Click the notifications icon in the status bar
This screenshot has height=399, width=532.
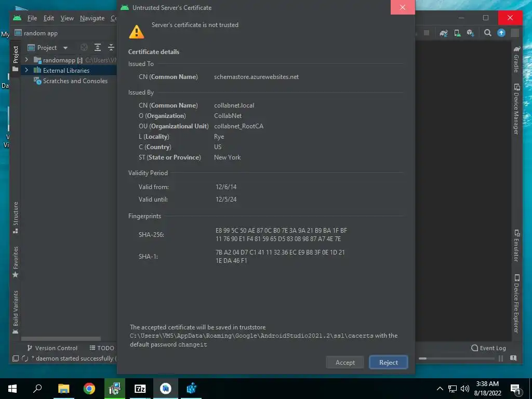[x=513, y=358]
